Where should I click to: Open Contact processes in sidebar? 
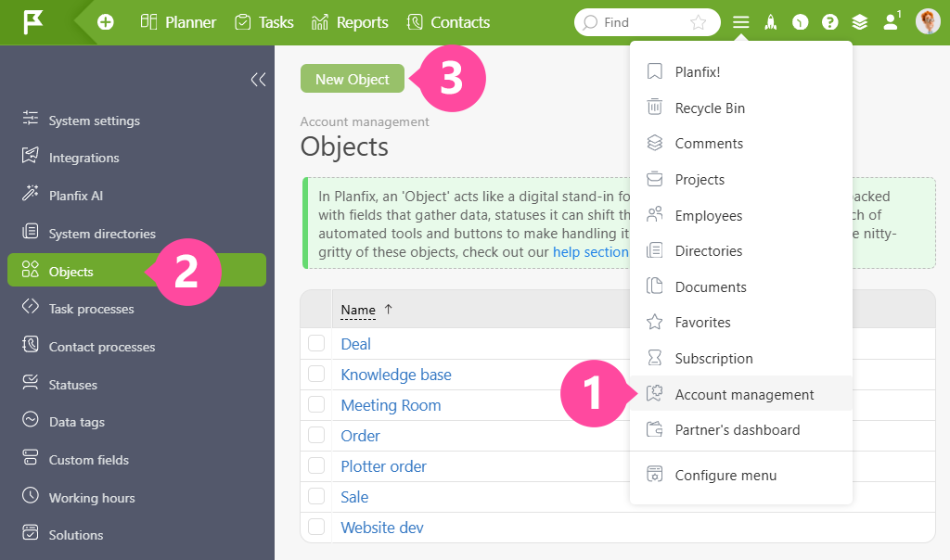click(x=136, y=347)
